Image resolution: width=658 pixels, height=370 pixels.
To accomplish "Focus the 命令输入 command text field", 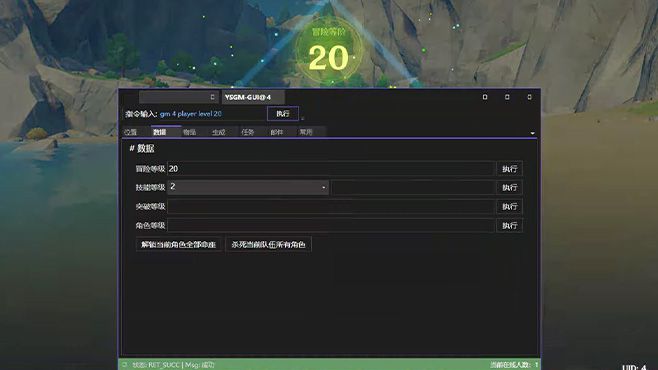I will [x=212, y=114].
